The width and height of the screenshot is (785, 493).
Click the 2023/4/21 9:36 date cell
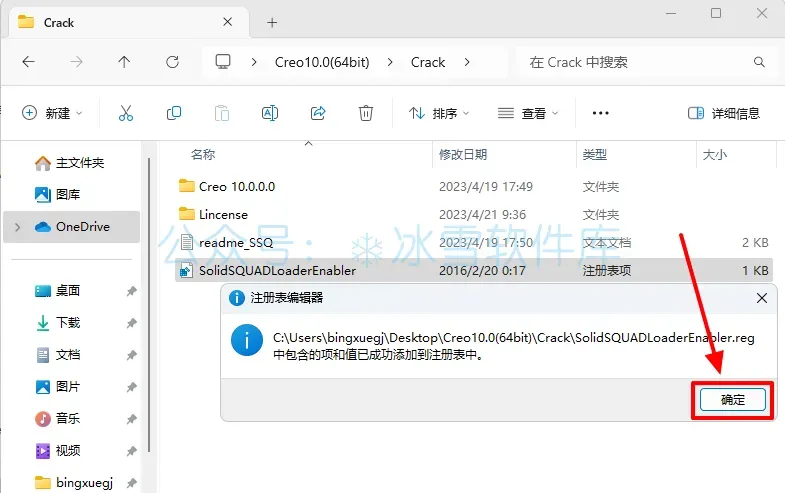pyautogui.click(x=483, y=215)
